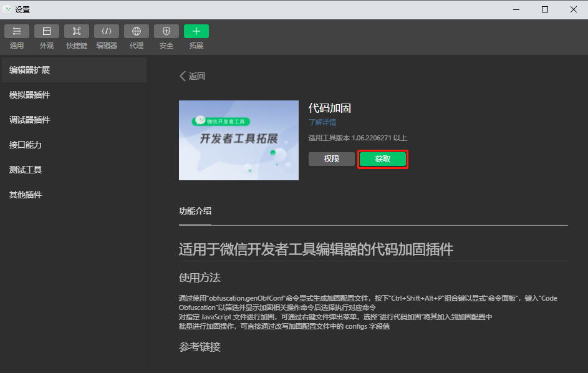Viewport: 588px width, 373px height.
Task: Switch to the 功能介绍 tab
Action: pyautogui.click(x=195, y=211)
